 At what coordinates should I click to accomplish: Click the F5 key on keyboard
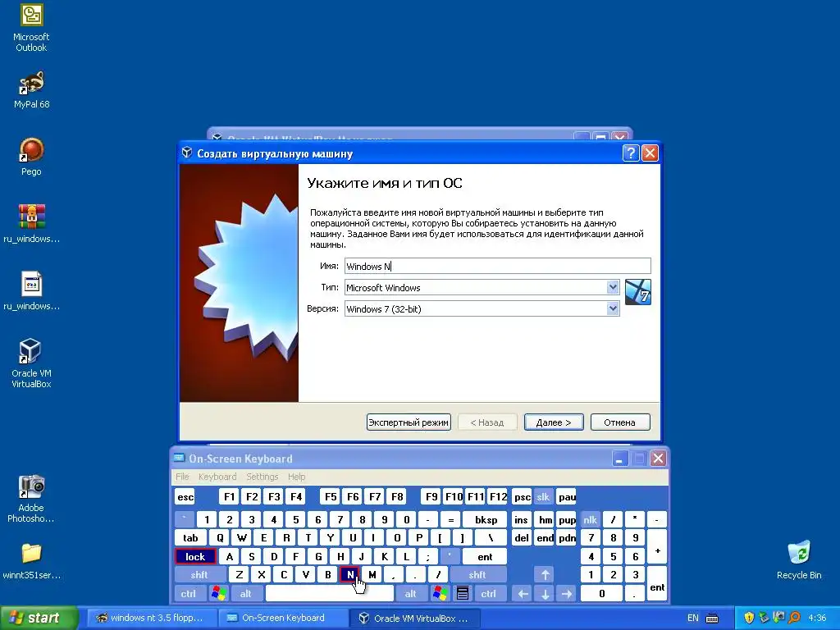click(331, 496)
